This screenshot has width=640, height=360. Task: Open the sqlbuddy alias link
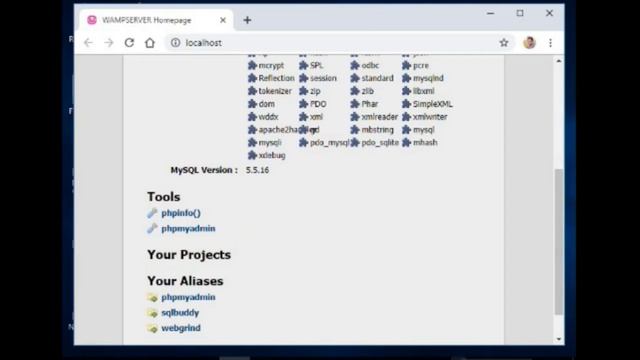pyautogui.click(x=180, y=313)
